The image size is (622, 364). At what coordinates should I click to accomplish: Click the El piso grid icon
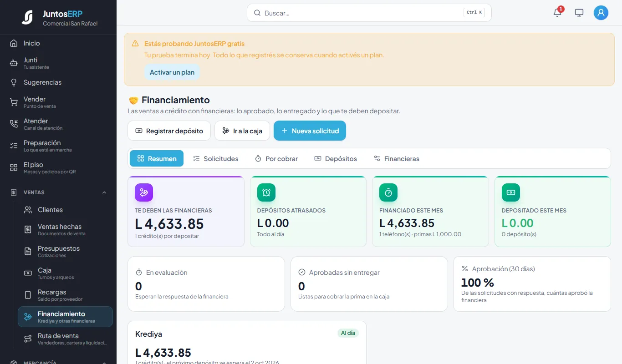14,168
